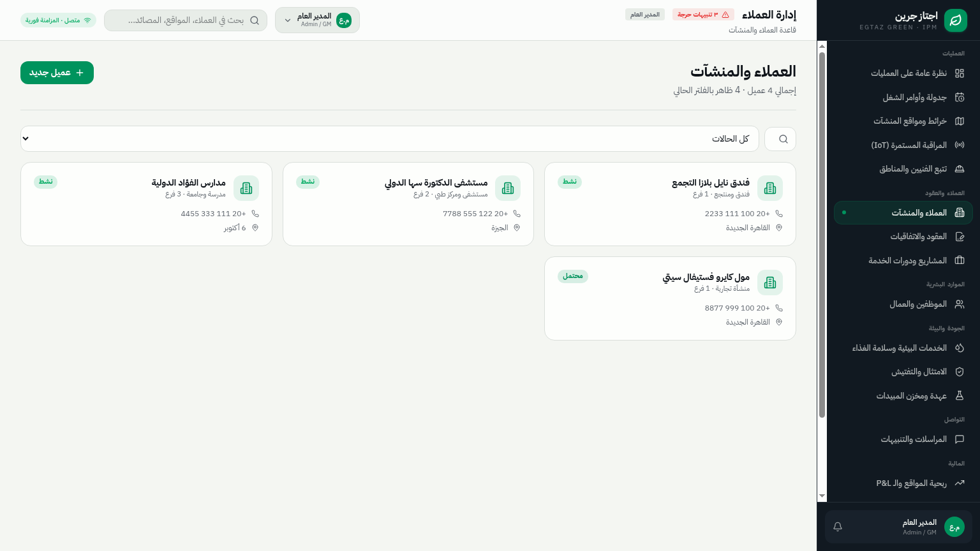Open فندق نايل بلازا التجمع client card
This screenshot has width=980, height=551.
pyautogui.click(x=670, y=204)
